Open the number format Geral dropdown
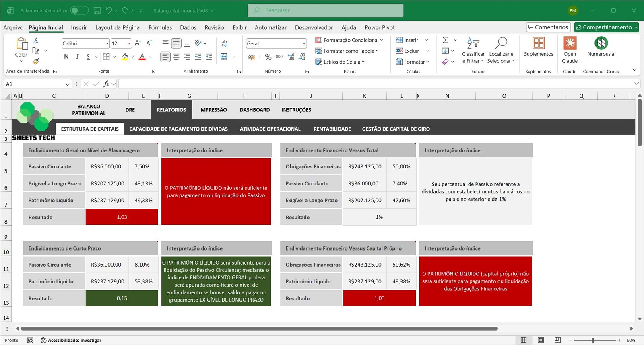 click(304, 43)
